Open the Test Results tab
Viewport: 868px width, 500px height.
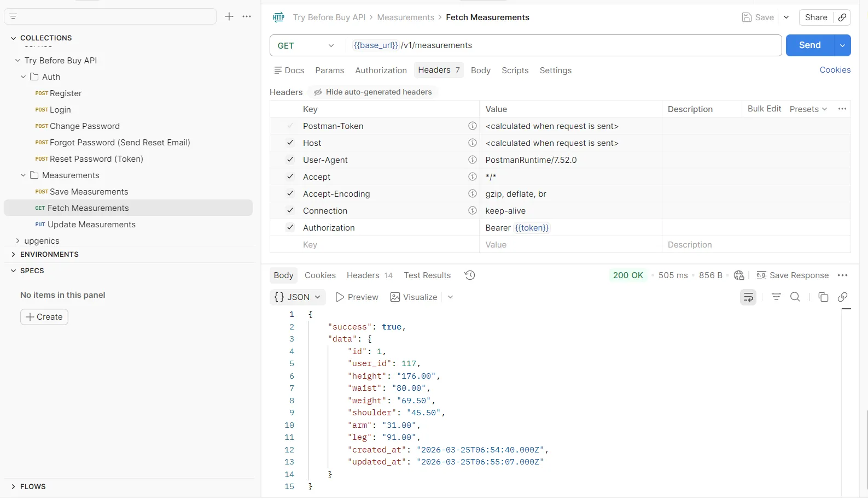[x=427, y=275]
